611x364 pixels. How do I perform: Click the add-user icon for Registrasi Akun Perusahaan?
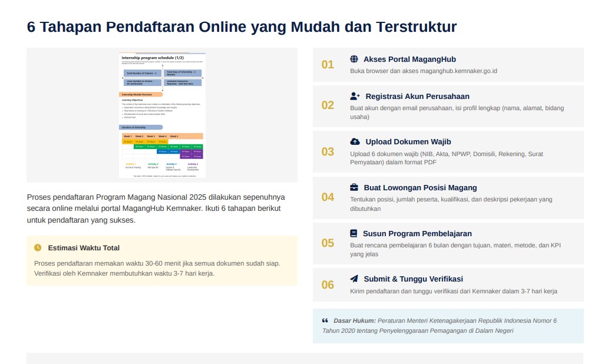click(x=355, y=96)
